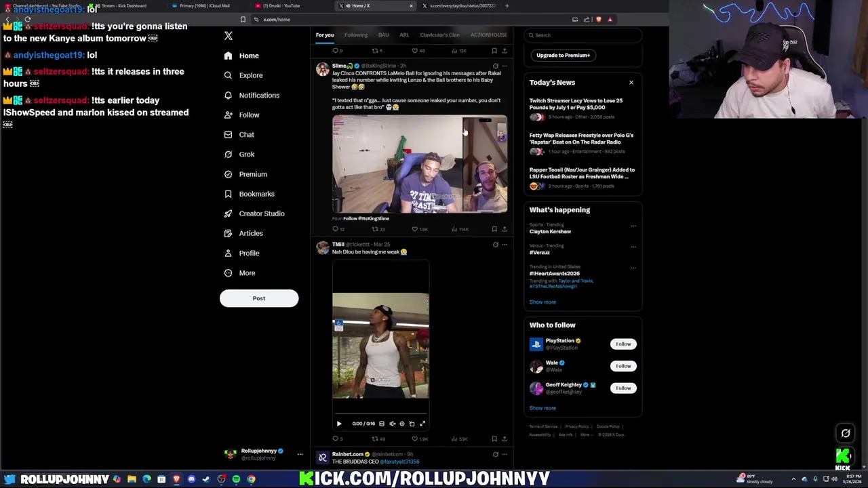Open the Grok icon on Slime tweet
This screenshot has height=488, width=868.
point(495,66)
